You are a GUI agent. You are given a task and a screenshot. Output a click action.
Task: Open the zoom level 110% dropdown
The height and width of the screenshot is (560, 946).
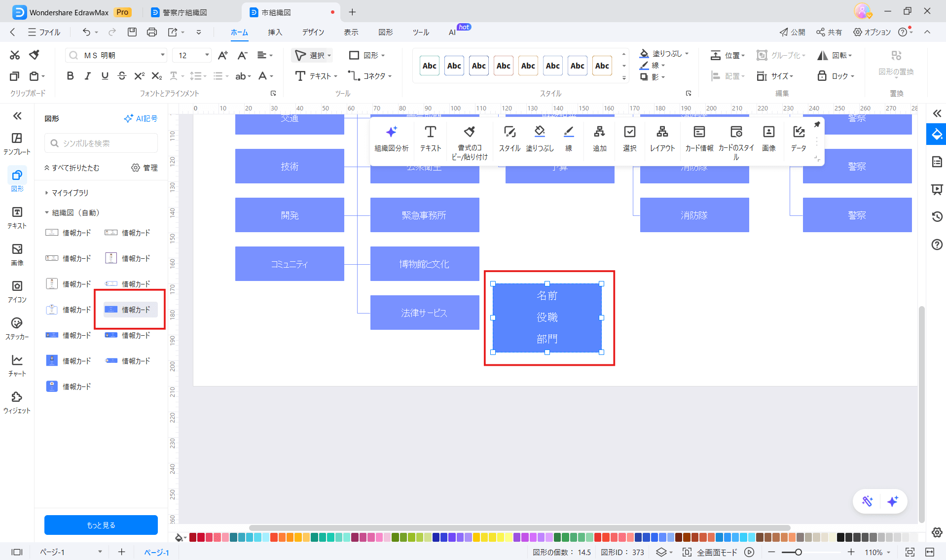[x=877, y=552]
